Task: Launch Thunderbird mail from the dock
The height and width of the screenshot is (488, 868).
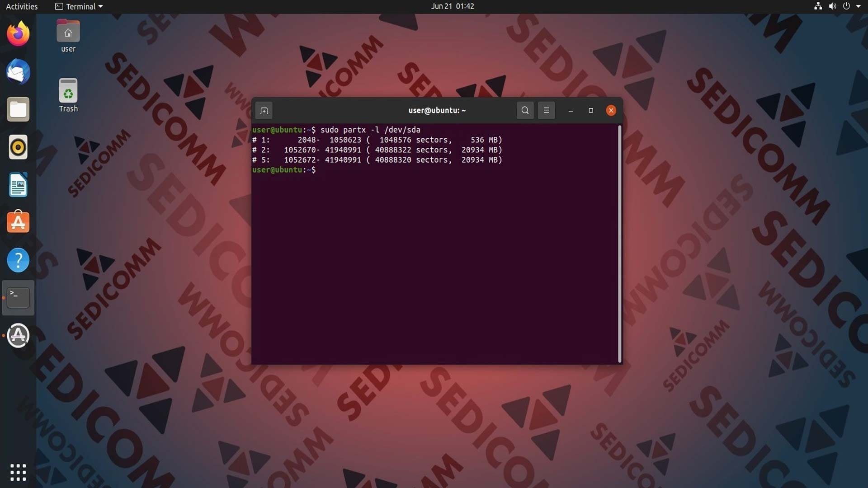Action: pos(18,71)
